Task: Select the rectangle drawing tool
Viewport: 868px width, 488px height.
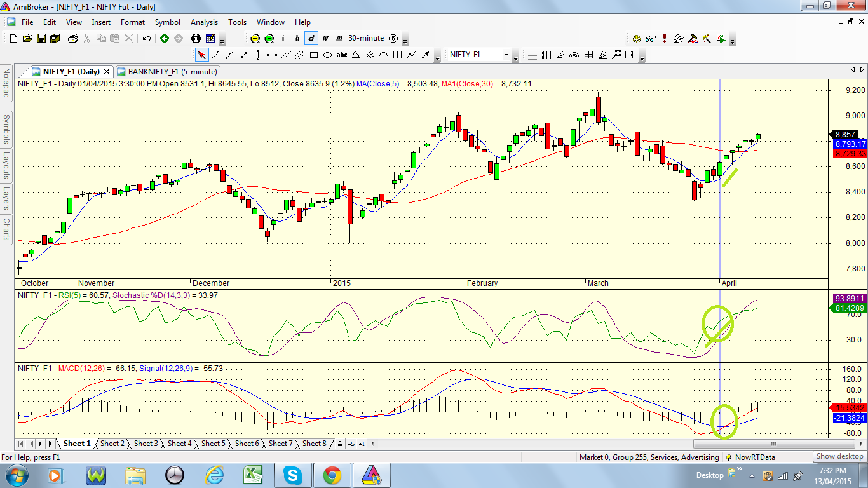Action: [x=314, y=55]
